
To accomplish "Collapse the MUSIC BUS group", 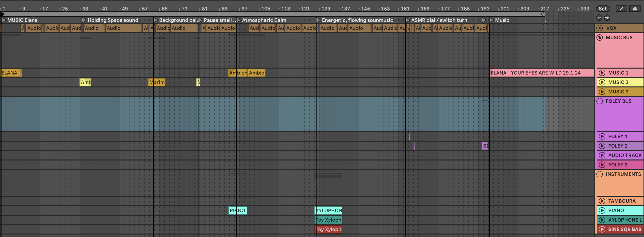I will 600,38.
